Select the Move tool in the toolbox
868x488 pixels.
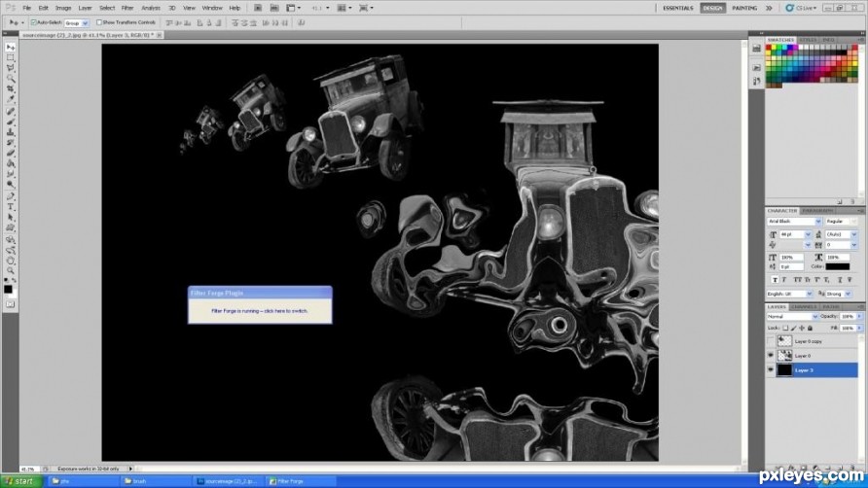click(11, 48)
